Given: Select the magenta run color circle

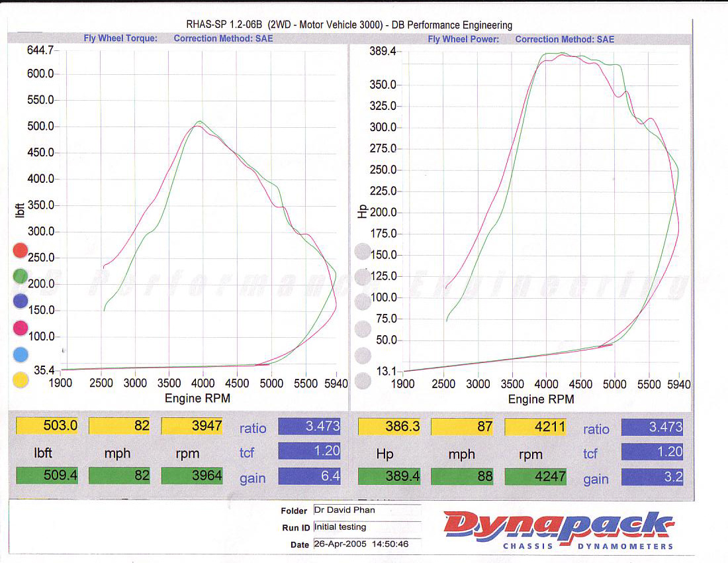Looking at the screenshot, I should click(x=21, y=328).
